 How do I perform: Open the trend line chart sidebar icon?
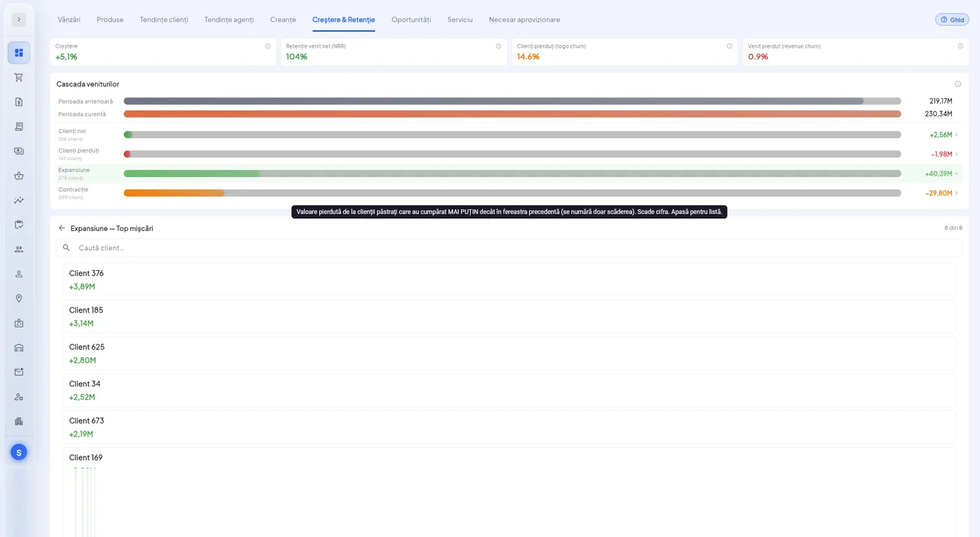click(19, 200)
